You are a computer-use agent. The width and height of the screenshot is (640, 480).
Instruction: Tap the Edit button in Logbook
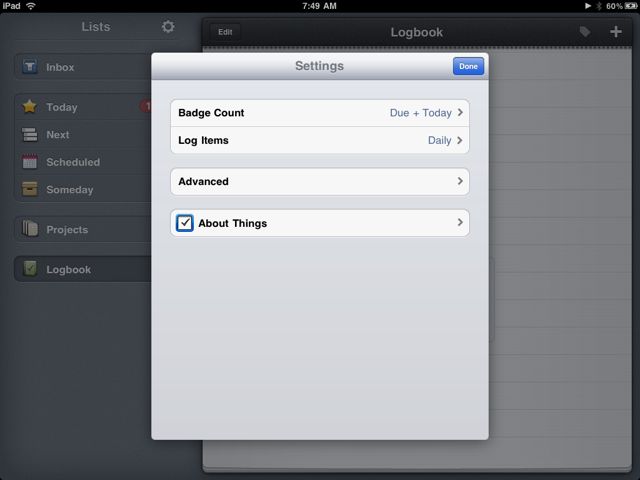225,32
